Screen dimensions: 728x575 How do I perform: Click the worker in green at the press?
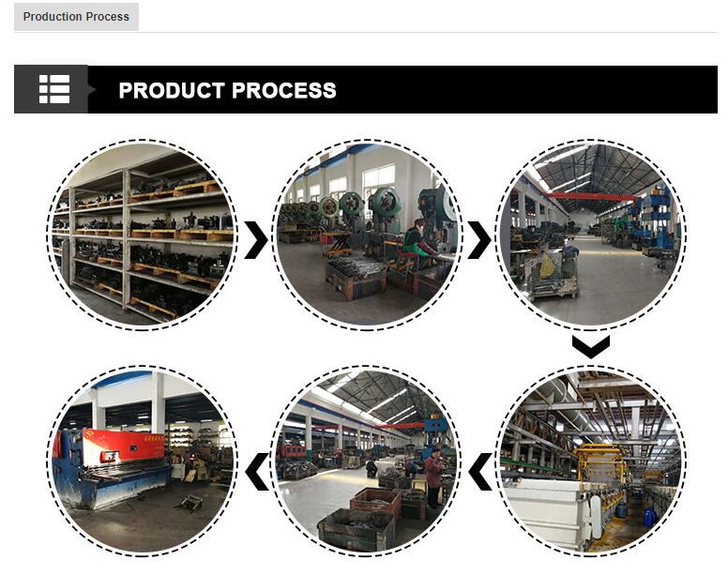pyautogui.click(x=417, y=239)
